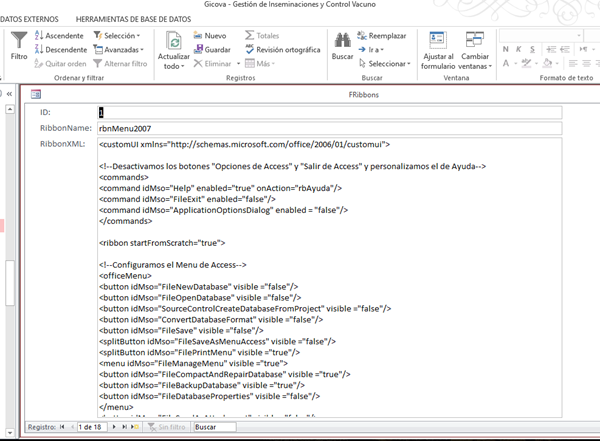The image size is (600, 441).
Task: Pick the text highlight color button
Action: click(527, 63)
